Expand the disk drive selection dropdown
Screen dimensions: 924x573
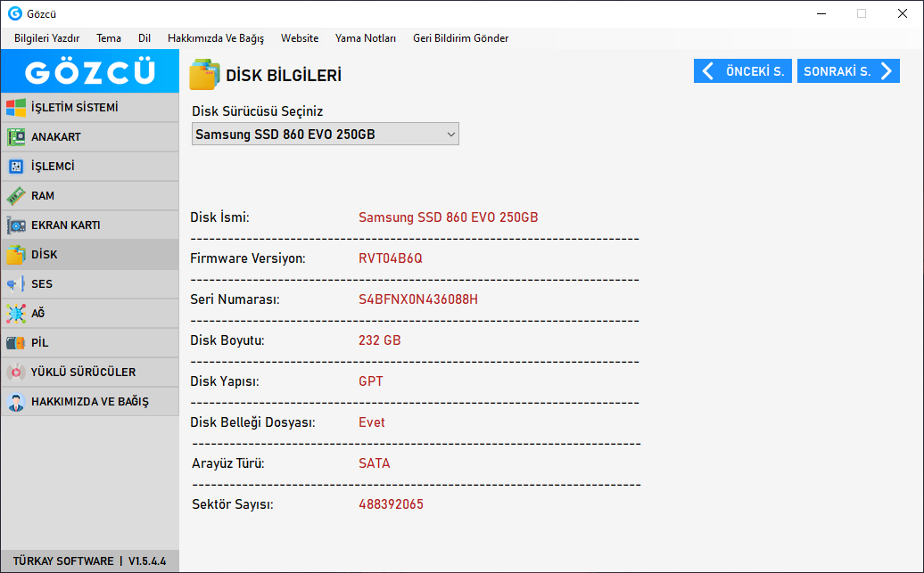(326, 135)
